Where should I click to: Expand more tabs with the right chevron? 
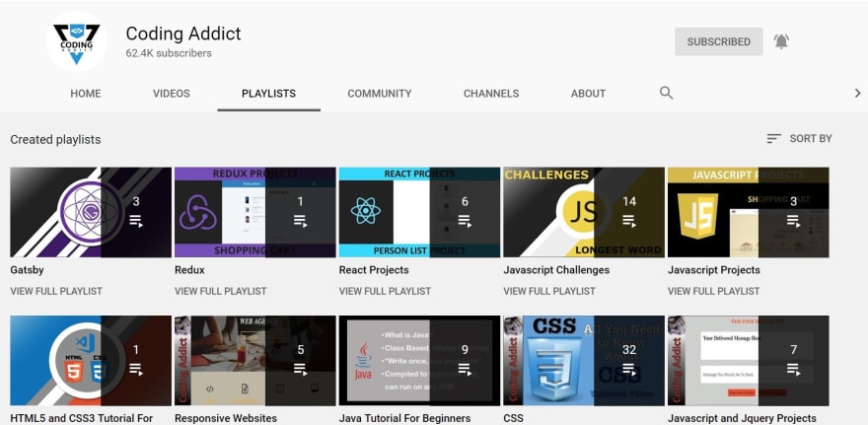tap(857, 93)
